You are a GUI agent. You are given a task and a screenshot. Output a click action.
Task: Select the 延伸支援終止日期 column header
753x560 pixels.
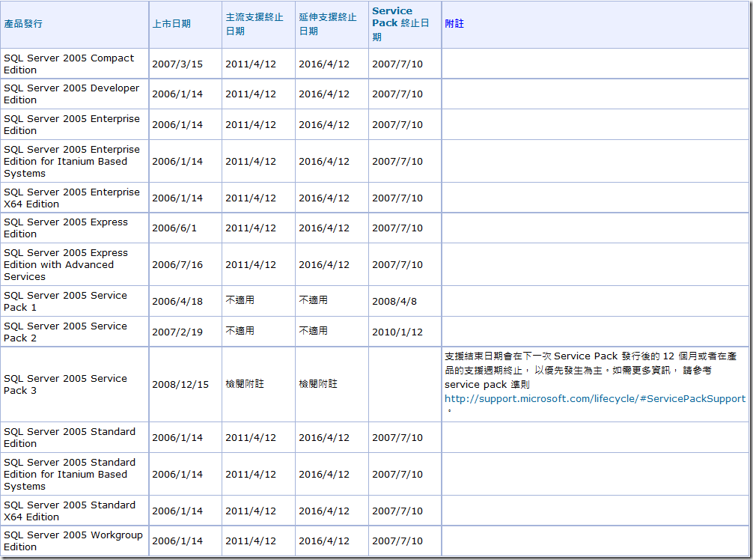click(x=328, y=24)
